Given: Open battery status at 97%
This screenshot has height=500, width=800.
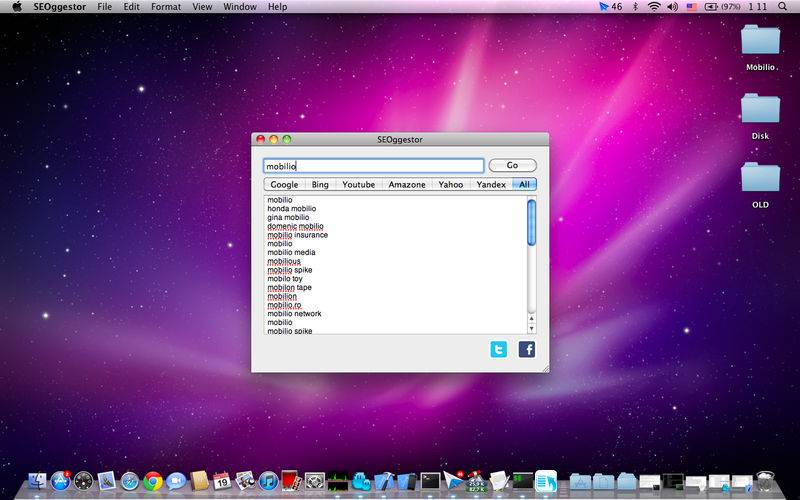Looking at the screenshot, I should pos(722,7).
